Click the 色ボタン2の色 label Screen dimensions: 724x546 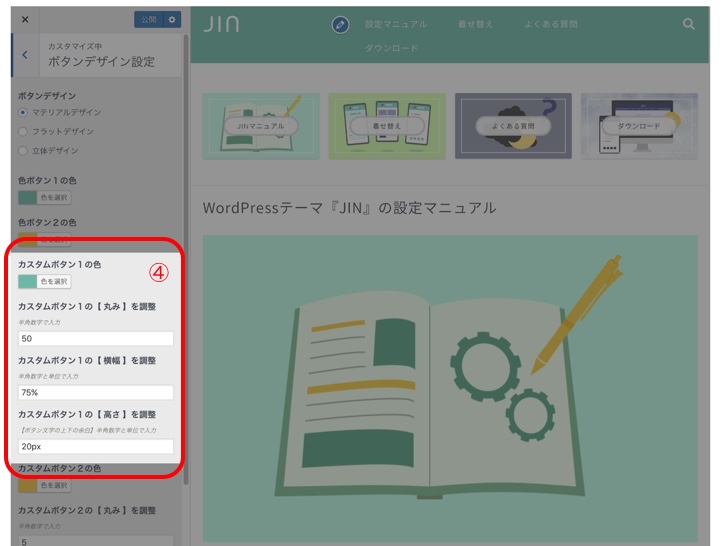pyautogui.click(x=47, y=222)
